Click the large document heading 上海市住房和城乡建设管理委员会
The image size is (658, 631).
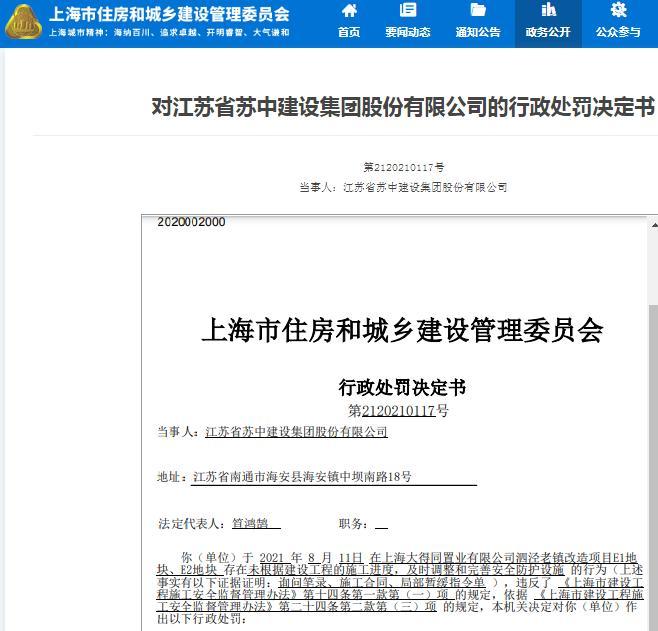click(x=402, y=330)
